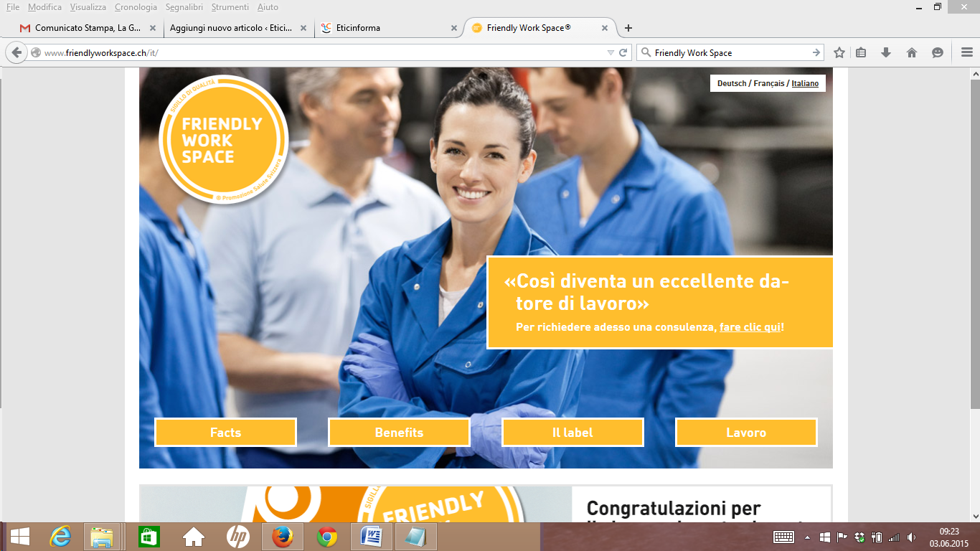Open the network signal tray icon
Viewport: 980px width, 551px height.
pyautogui.click(x=894, y=537)
